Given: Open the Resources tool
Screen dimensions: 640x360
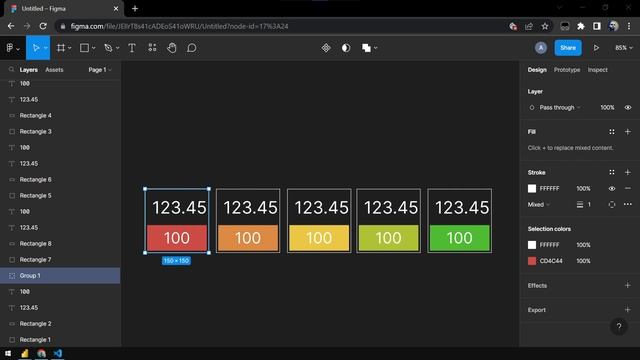Looking at the screenshot, I should coord(152,48).
